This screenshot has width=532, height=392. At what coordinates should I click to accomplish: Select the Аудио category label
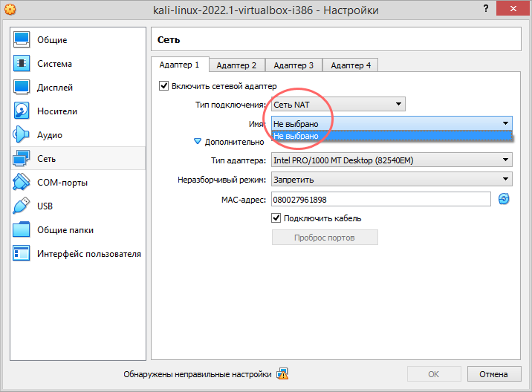(50, 135)
